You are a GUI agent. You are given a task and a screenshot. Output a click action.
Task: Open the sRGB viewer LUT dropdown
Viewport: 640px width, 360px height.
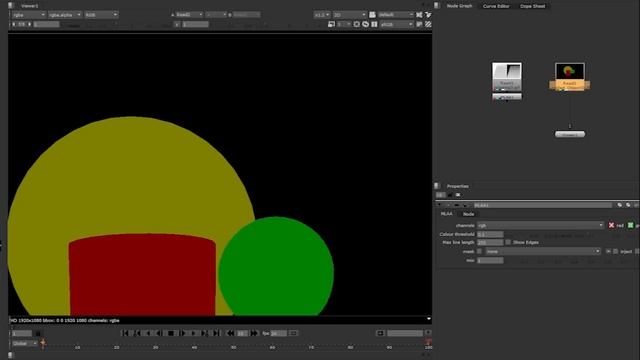[397, 24]
